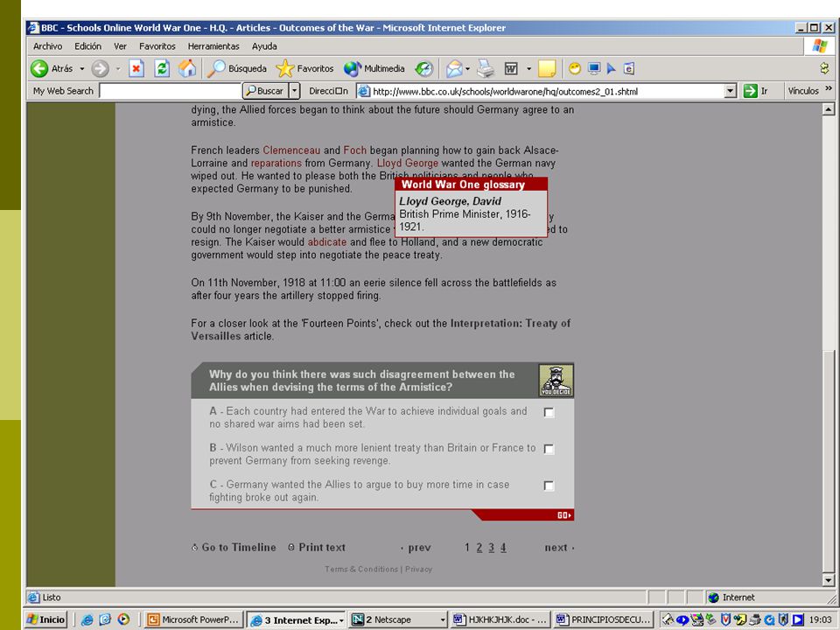840x630 pixels.
Task: Expand the Vínculos links chevron
Action: 829,89
